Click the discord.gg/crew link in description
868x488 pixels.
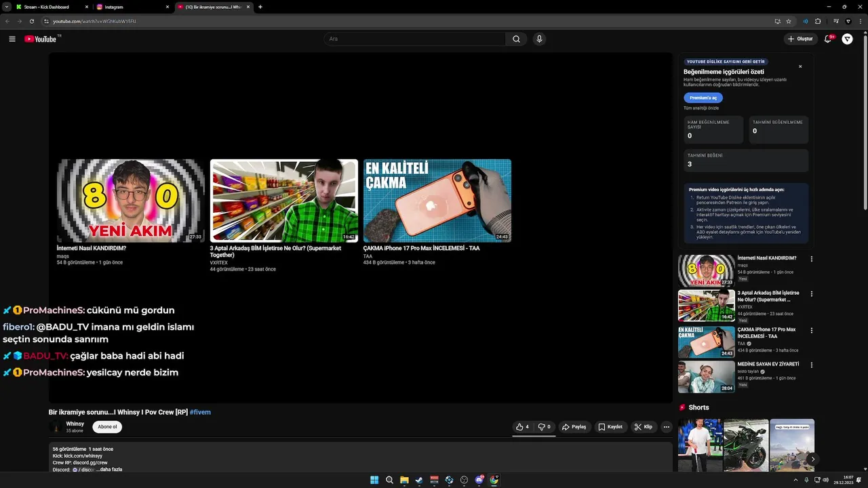coord(91,463)
